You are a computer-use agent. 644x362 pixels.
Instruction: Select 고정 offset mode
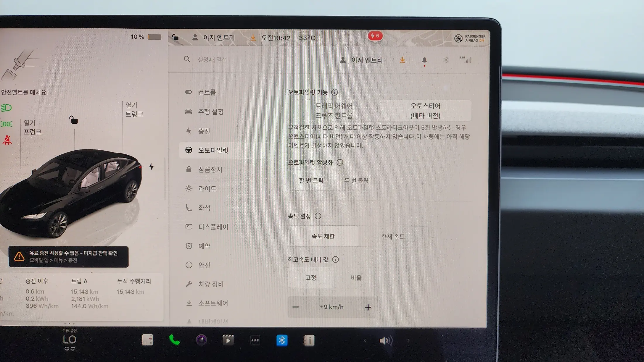[x=311, y=277]
